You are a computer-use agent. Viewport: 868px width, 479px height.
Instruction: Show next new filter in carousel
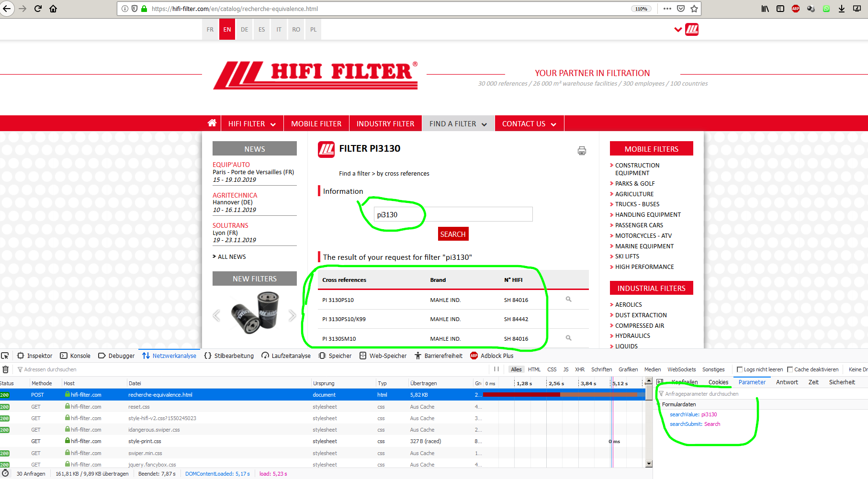[293, 315]
